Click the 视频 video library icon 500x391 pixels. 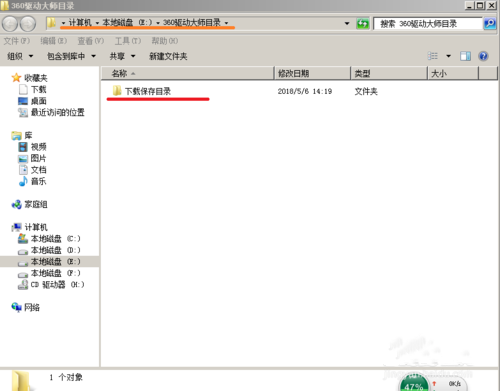tap(23, 147)
